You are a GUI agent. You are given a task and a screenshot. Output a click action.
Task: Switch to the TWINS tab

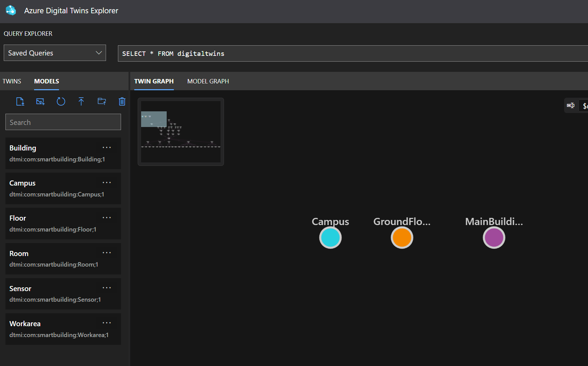coord(12,81)
